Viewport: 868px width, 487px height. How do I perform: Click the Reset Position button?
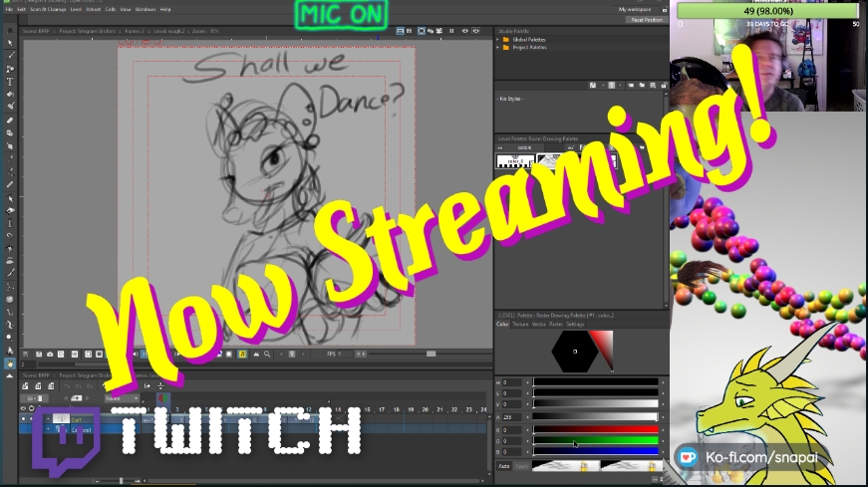coord(647,20)
